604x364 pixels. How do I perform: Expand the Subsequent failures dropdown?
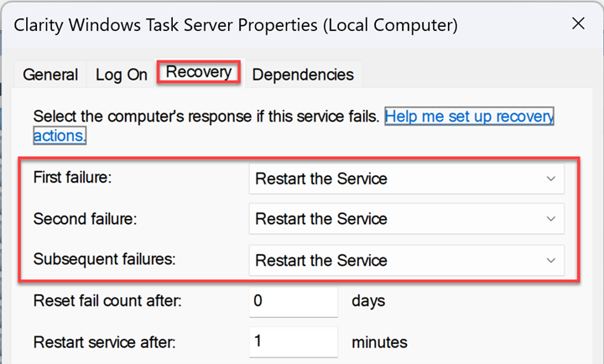point(406,260)
